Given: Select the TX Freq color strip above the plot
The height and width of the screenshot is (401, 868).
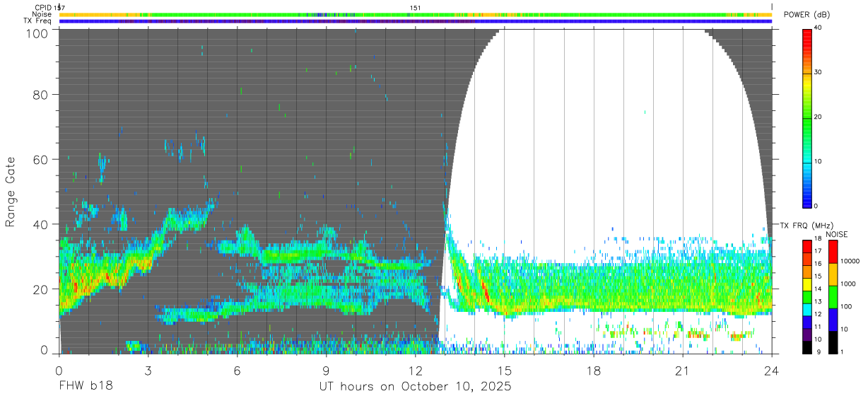Looking at the screenshot, I should pos(415,21).
